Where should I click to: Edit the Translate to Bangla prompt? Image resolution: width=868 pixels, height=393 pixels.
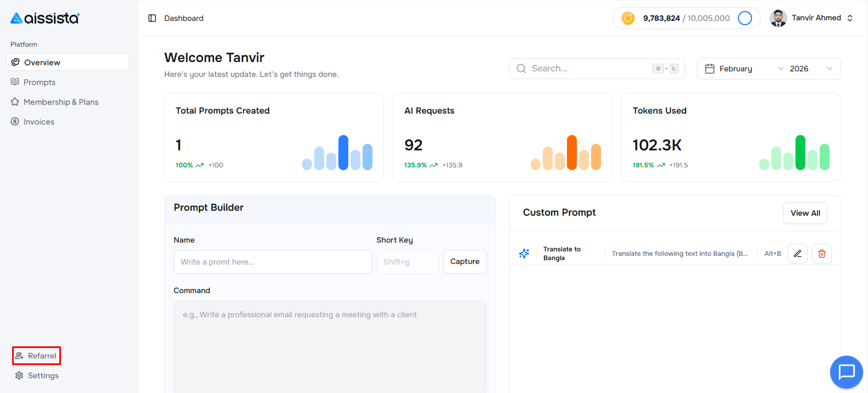[797, 254]
